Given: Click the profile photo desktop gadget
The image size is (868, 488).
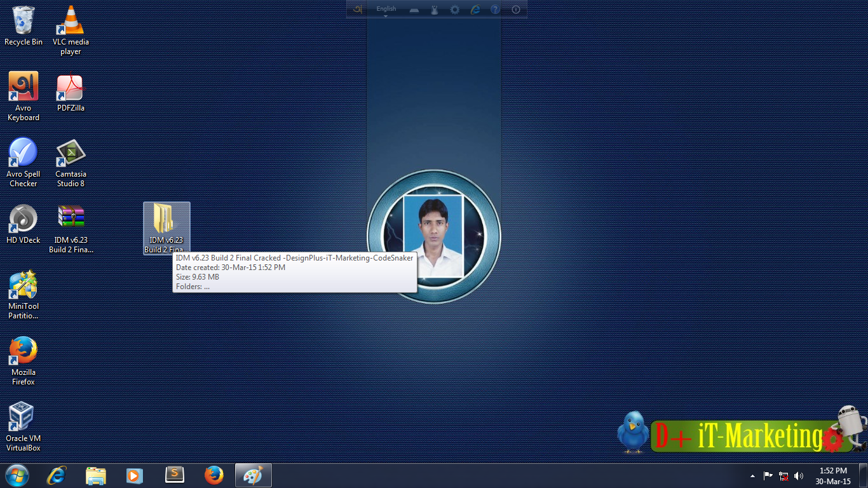Looking at the screenshot, I should click(434, 237).
